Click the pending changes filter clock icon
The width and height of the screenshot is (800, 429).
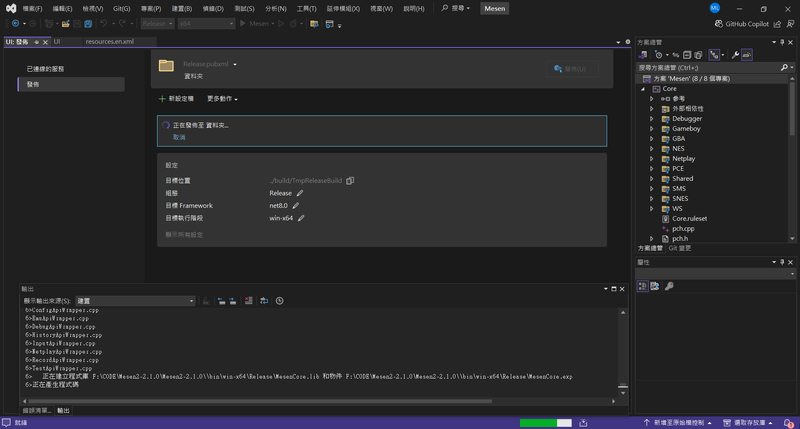pyautogui.click(x=659, y=55)
